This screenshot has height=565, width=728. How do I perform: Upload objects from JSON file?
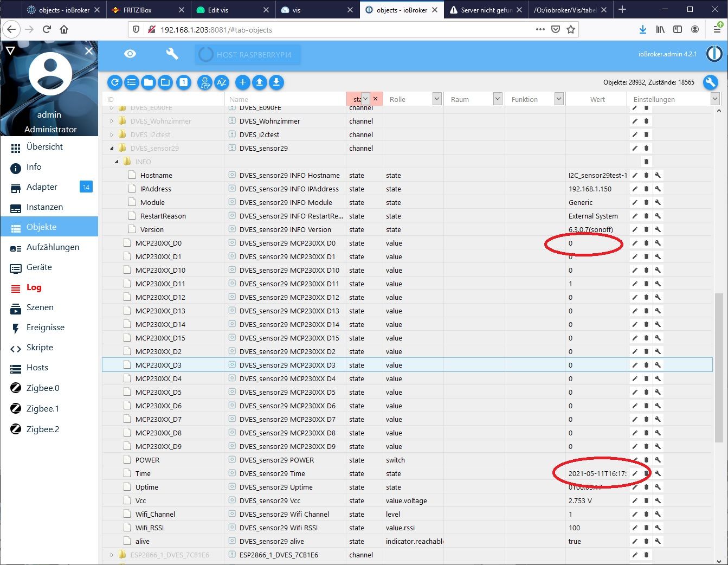[x=259, y=82]
